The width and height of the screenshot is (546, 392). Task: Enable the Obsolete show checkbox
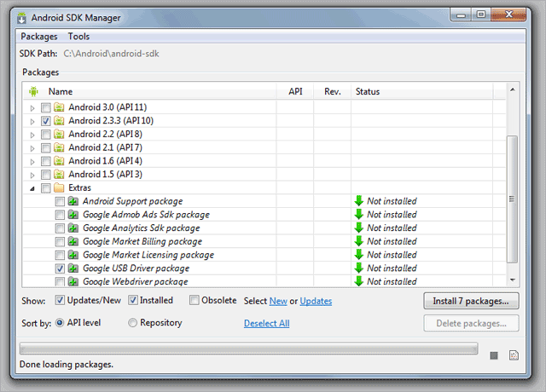[x=194, y=300]
